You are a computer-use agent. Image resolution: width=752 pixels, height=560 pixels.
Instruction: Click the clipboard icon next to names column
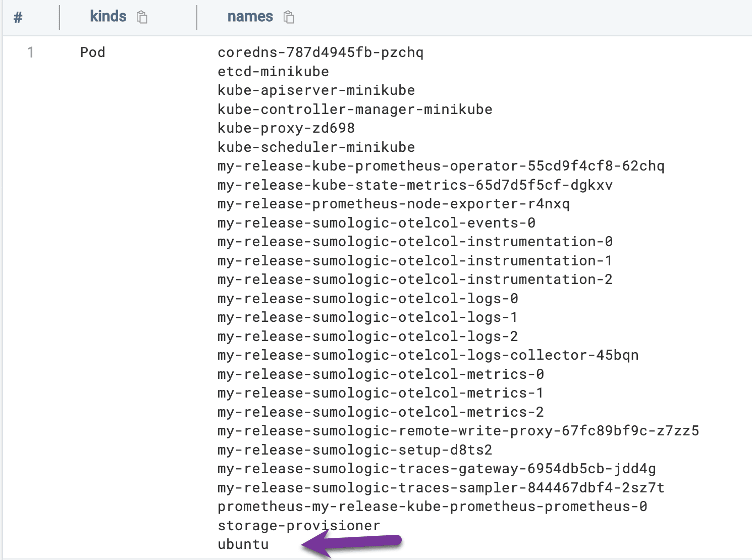pyautogui.click(x=289, y=17)
